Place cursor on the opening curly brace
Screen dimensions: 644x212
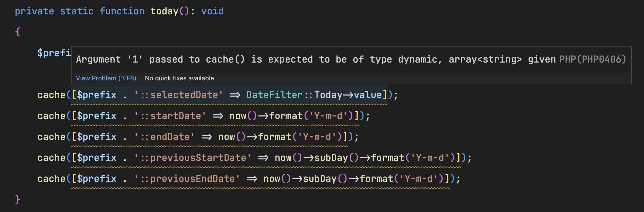[x=18, y=32]
